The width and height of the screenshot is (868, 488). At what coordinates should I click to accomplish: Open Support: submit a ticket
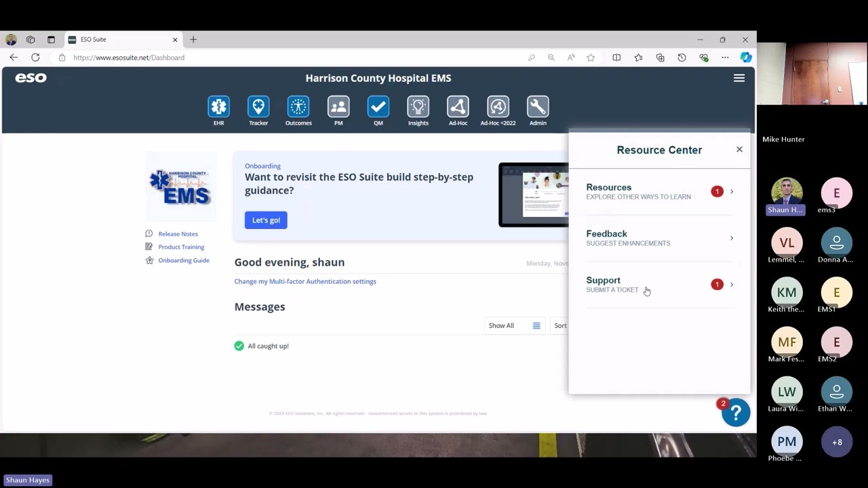point(659,285)
